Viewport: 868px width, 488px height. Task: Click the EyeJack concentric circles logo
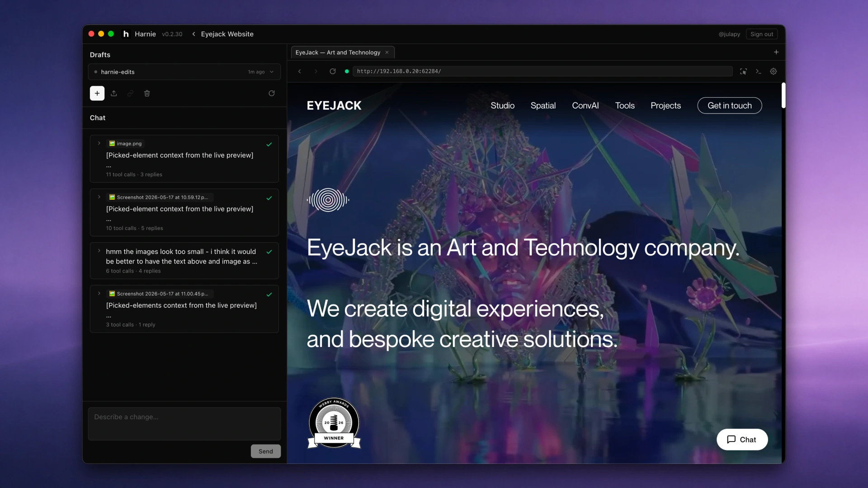tap(328, 200)
